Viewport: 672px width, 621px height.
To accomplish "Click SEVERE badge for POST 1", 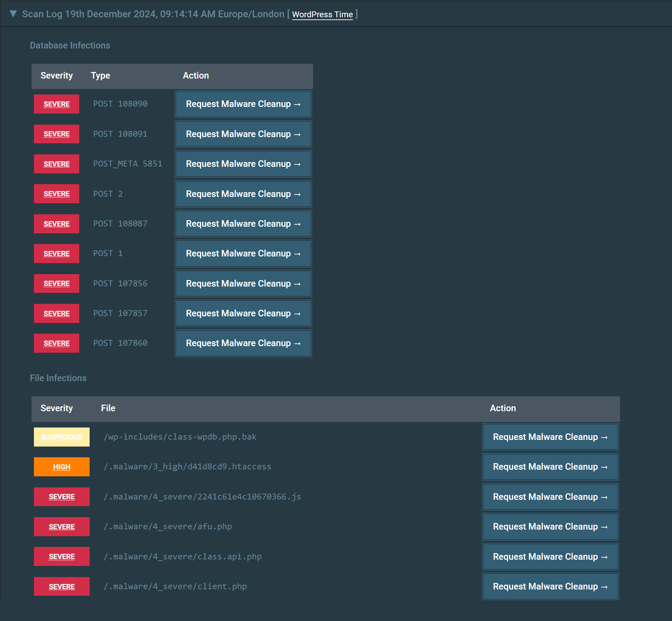I will point(56,254).
